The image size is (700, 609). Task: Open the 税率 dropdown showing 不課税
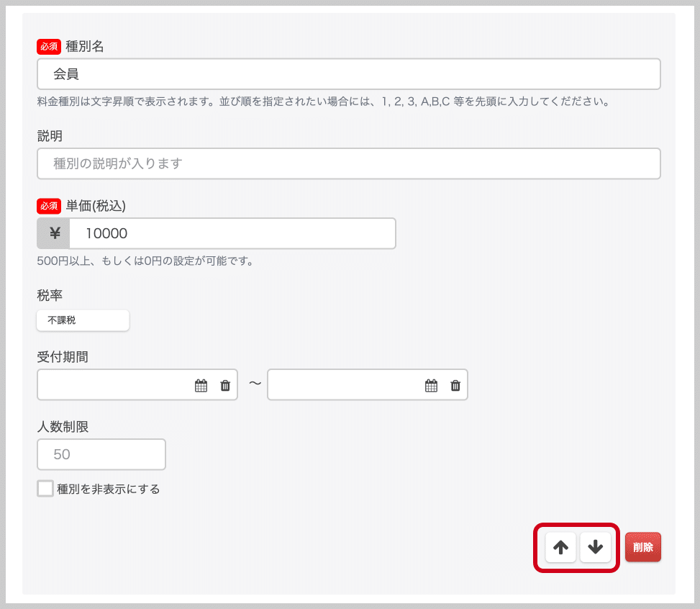click(83, 320)
